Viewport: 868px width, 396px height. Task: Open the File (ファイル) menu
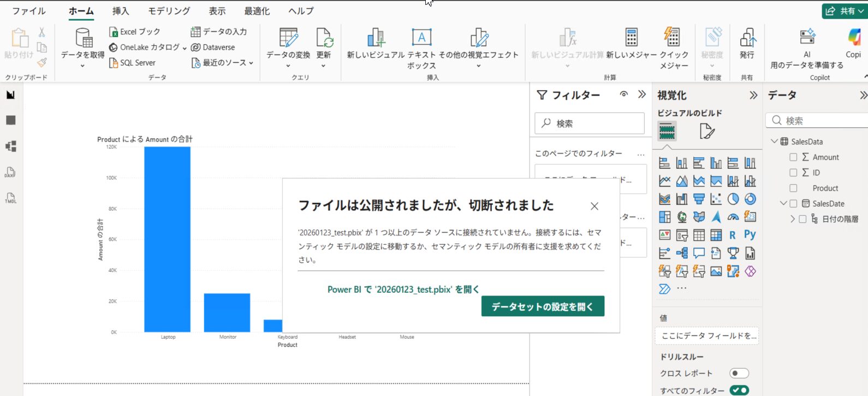pos(29,11)
